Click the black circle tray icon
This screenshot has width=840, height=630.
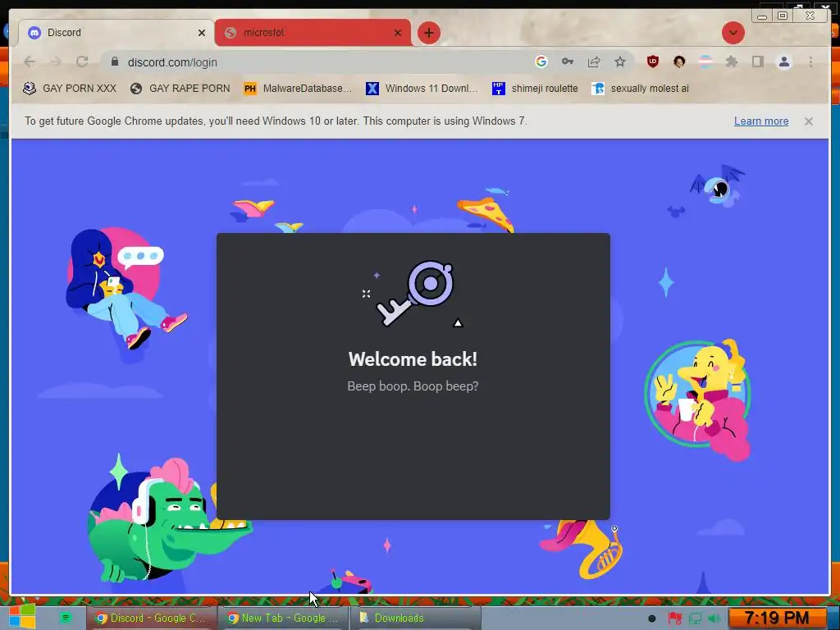pos(651,619)
